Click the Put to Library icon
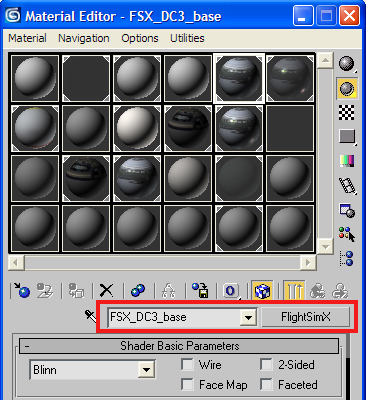Image resolution: width=366 pixels, height=400 pixels. pyautogui.click(x=200, y=290)
